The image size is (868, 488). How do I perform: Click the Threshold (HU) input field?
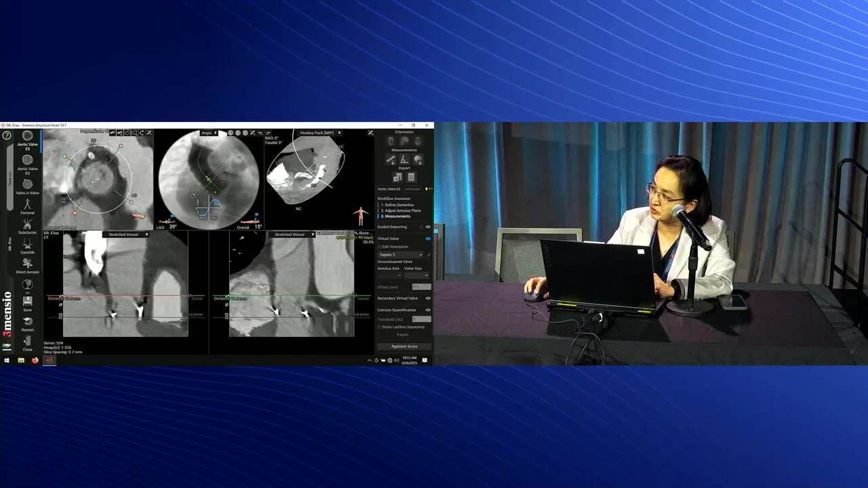tap(421, 319)
